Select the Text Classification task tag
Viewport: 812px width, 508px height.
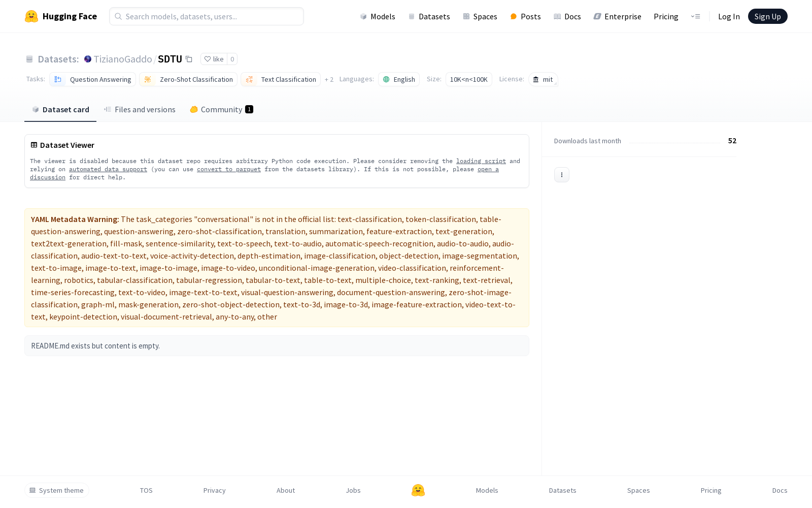[x=281, y=79]
